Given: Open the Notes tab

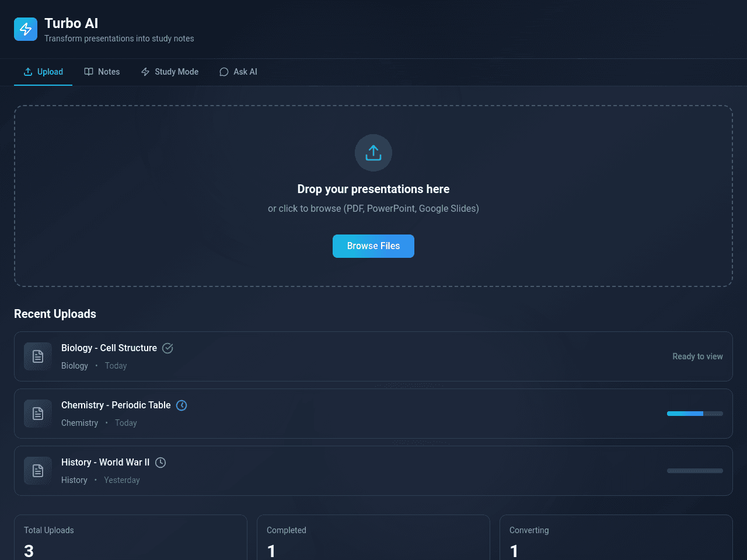Looking at the screenshot, I should coord(102,72).
